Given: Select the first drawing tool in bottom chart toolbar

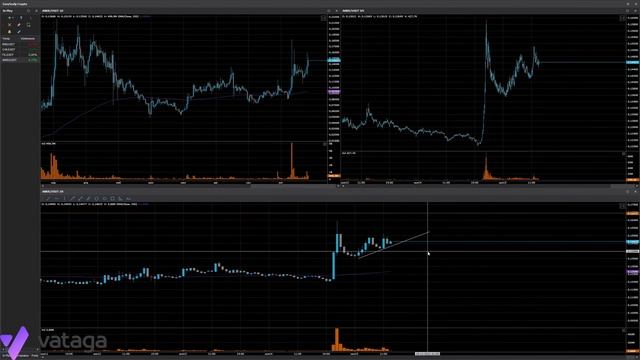Looking at the screenshot, I should pyautogui.click(x=48, y=198).
